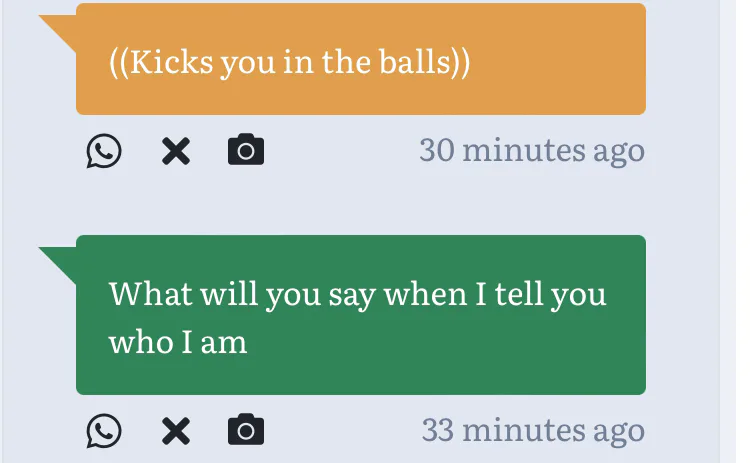Open the "33 minutes ago" timestamp
750x463 pixels.
pos(532,430)
